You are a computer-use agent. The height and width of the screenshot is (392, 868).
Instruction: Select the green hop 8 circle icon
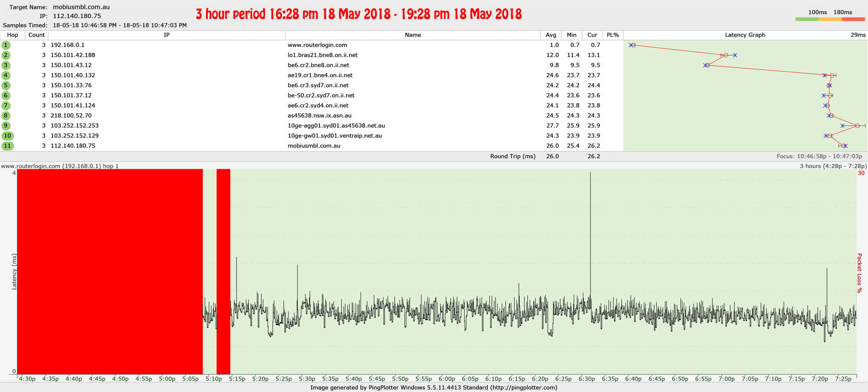(x=6, y=115)
